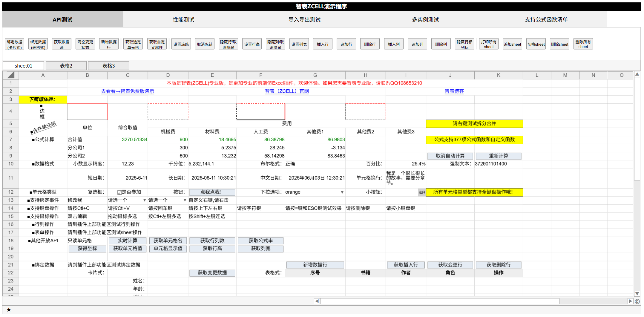Click the horizontal scrollbar right arrow
The height and width of the screenshot is (317, 644).
tap(630, 301)
